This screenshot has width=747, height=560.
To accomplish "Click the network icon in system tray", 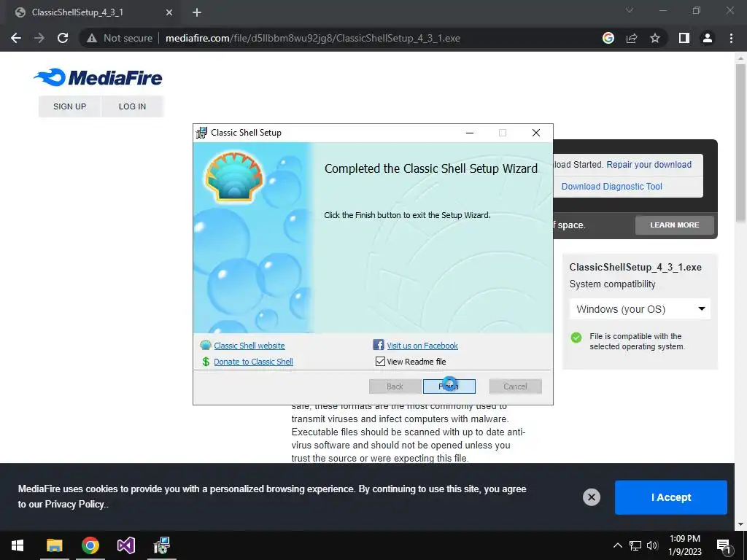I will [x=635, y=545].
